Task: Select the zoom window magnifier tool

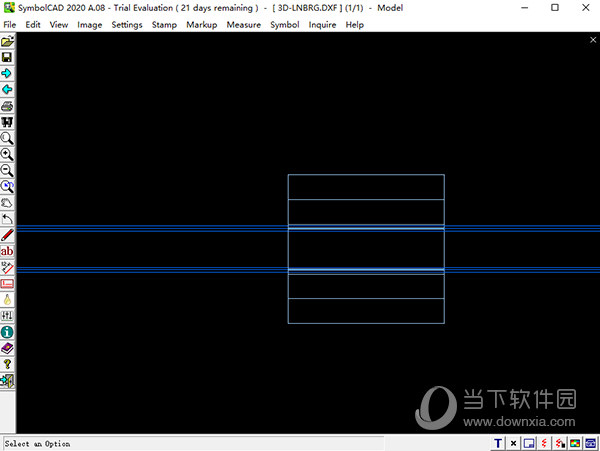Action: pos(7,138)
